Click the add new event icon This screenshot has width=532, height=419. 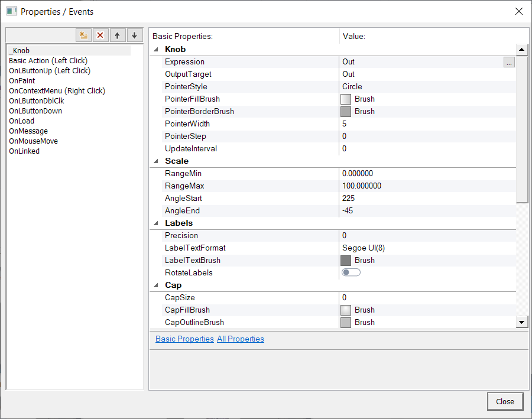click(83, 35)
